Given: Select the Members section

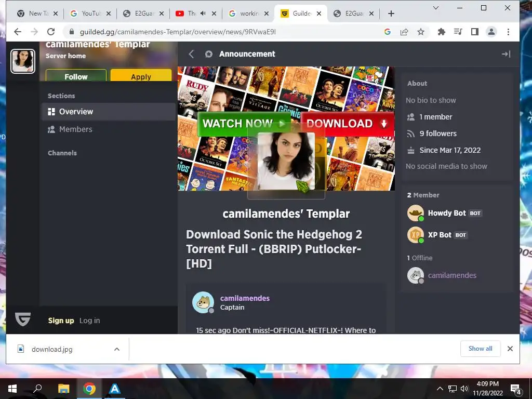Looking at the screenshot, I should point(109,129).
